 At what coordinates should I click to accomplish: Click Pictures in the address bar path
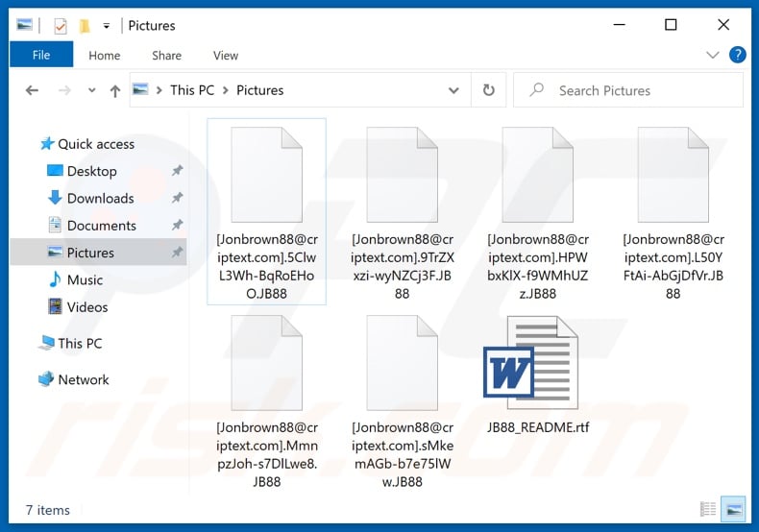click(x=260, y=90)
